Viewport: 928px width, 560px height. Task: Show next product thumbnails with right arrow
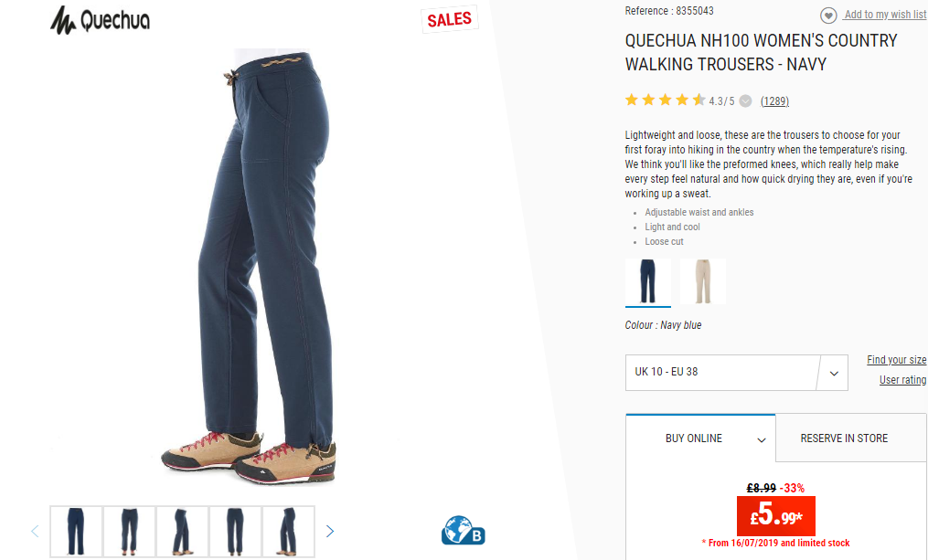point(330,531)
